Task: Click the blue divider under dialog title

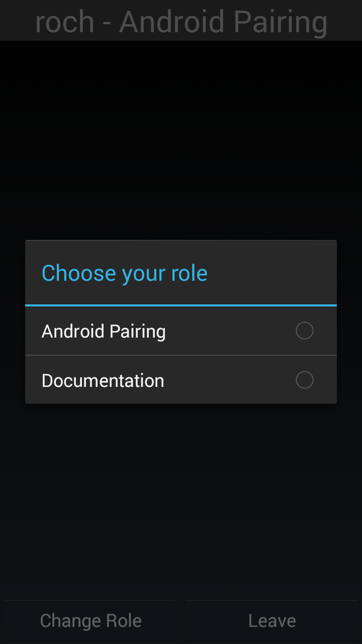Action: (181, 305)
